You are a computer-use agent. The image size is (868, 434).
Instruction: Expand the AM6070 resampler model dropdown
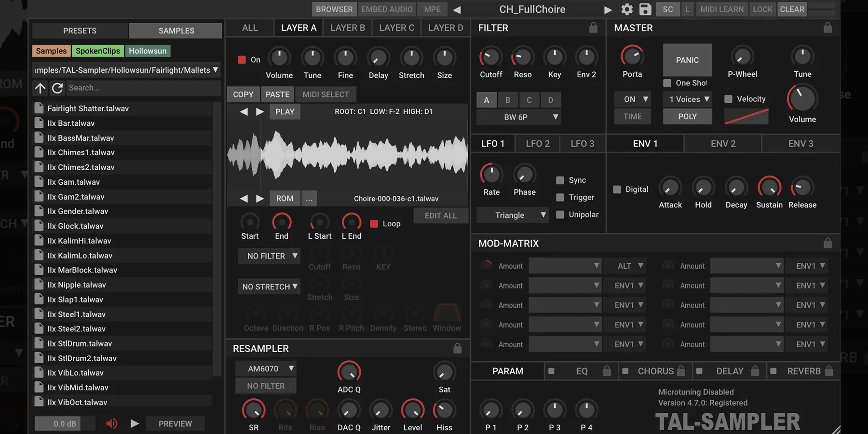[266, 369]
